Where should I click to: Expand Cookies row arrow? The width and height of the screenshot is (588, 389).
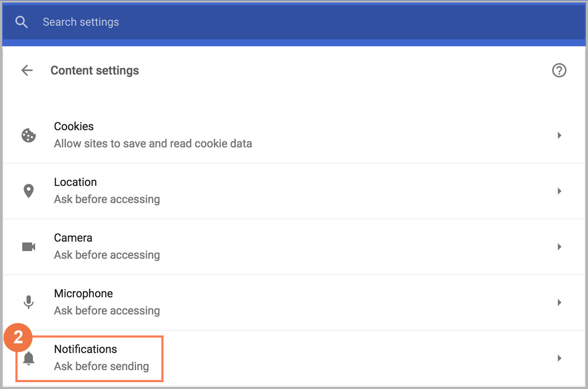click(559, 135)
